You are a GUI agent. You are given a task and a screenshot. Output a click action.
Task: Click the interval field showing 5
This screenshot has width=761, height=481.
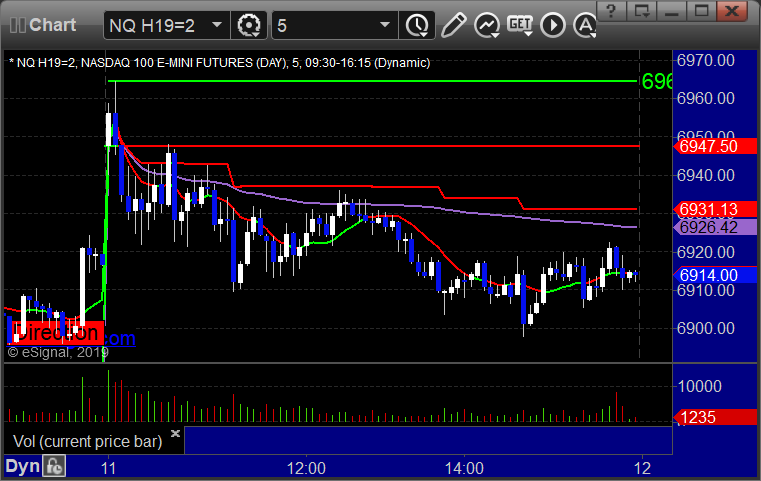[335, 25]
